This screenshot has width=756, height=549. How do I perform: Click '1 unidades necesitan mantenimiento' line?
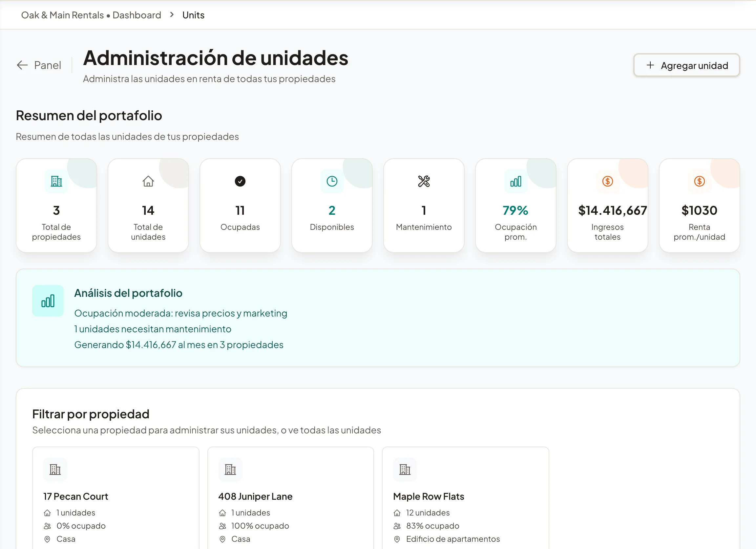pos(153,329)
